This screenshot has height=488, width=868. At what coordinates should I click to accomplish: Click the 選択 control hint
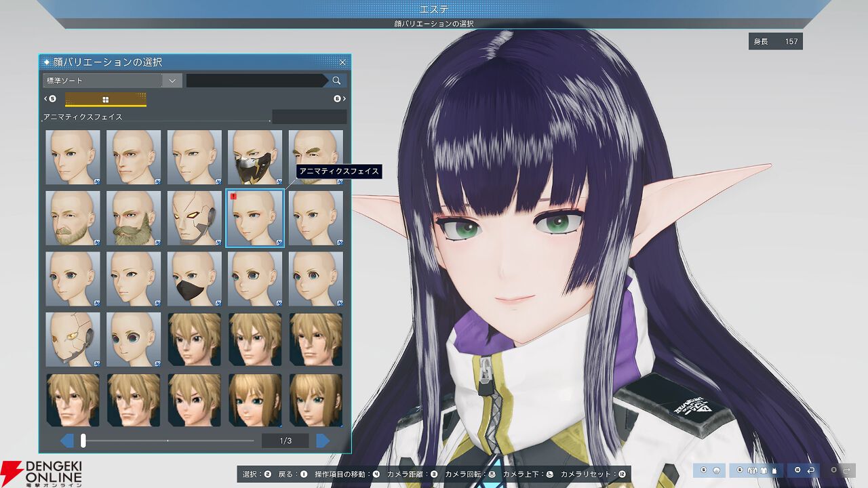[x=257, y=475]
